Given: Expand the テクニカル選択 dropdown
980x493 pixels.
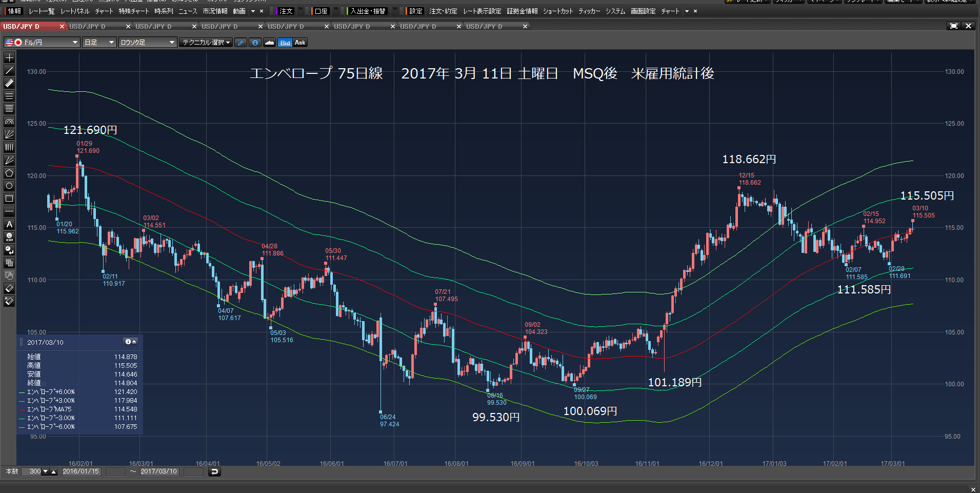Looking at the screenshot, I should click(x=206, y=43).
